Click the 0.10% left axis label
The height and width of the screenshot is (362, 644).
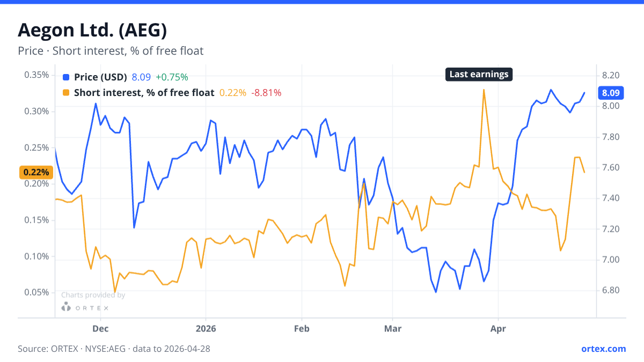[36, 256]
